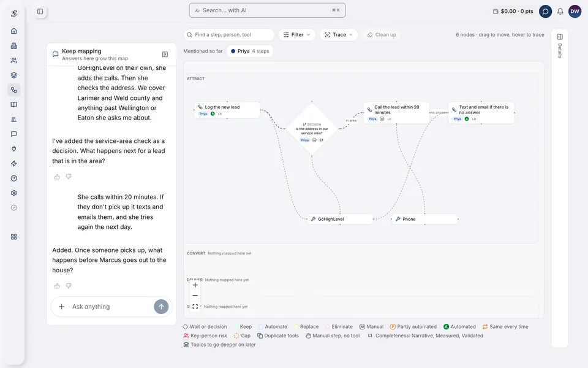Expand the Details side panel
The width and height of the screenshot is (588, 368).
click(x=560, y=37)
